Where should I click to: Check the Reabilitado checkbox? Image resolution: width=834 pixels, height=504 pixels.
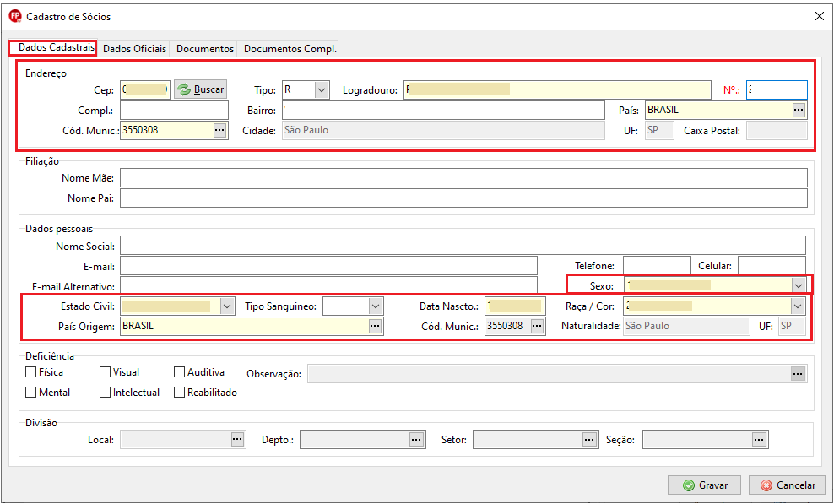pyautogui.click(x=179, y=393)
